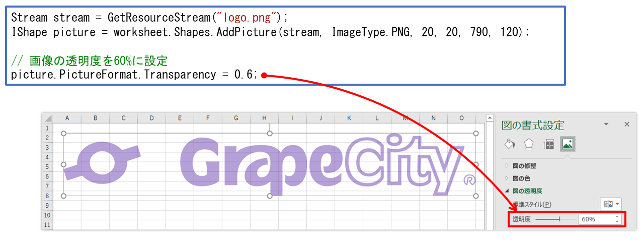Click the 透明度 slider track
Image resolution: width=644 pixels, height=242 pixels.
pyautogui.click(x=555, y=219)
